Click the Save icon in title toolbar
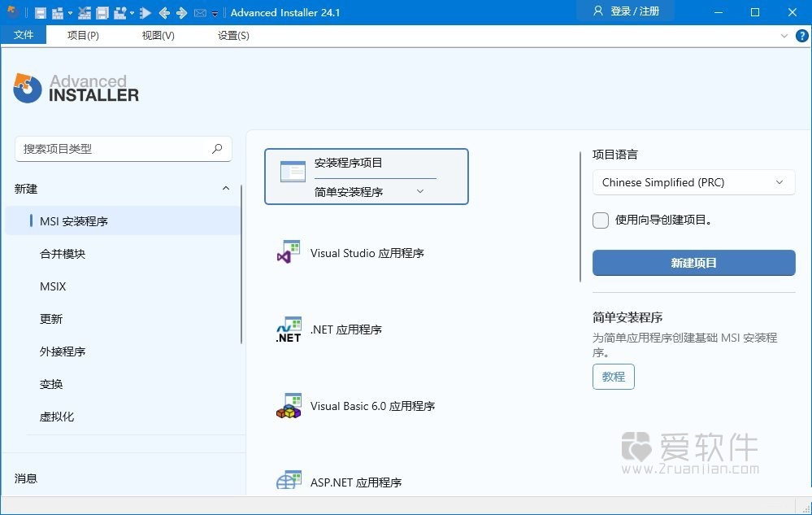The width and height of the screenshot is (812, 515). (41, 13)
